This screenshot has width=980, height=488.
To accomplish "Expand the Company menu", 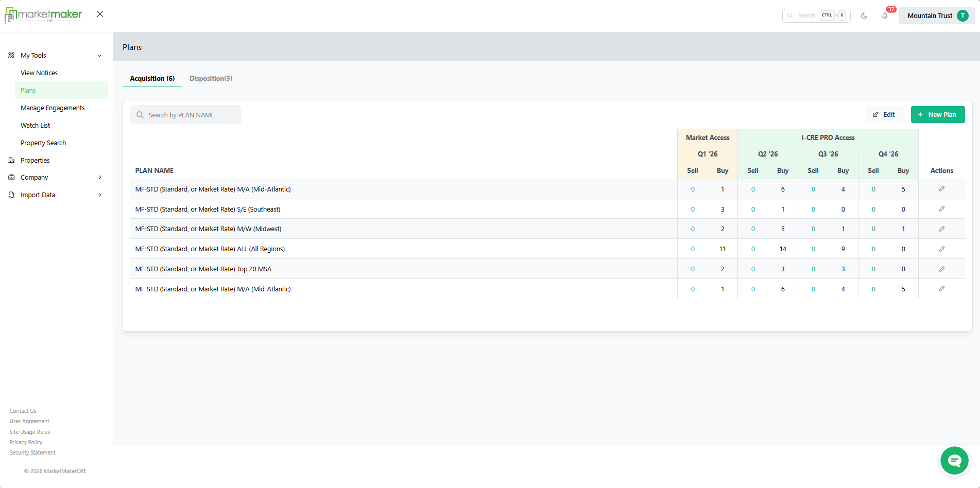I will coord(99,178).
